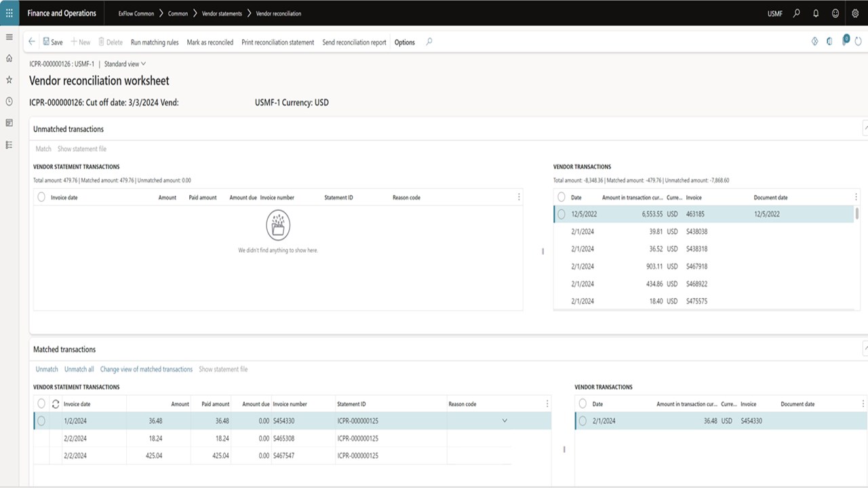This screenshot has height=488, width=868.
Task: Collapse the Unmatched transactions section
Action: (865, 128)
